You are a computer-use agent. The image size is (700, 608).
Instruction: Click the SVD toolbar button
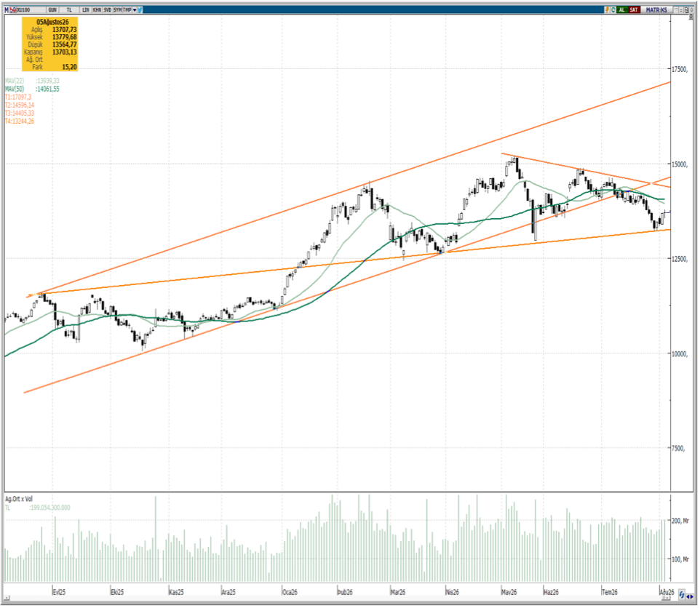(108, 9)
